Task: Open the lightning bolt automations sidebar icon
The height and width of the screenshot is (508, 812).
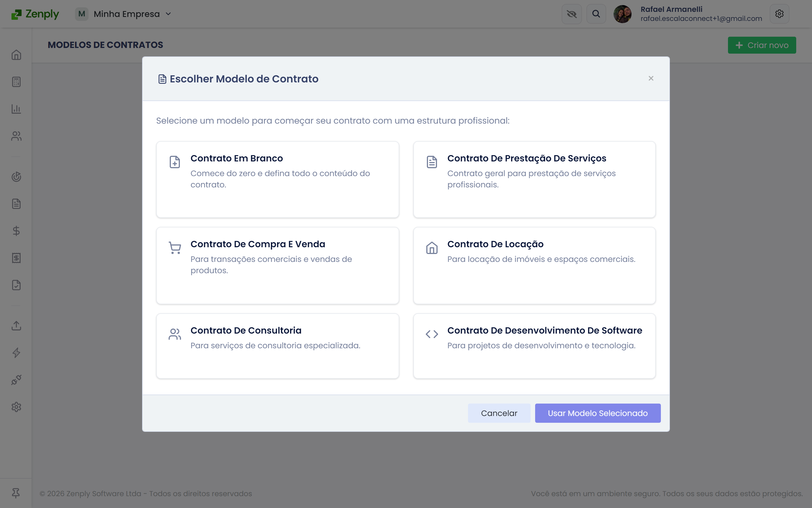Action: [x=16, y=353]
